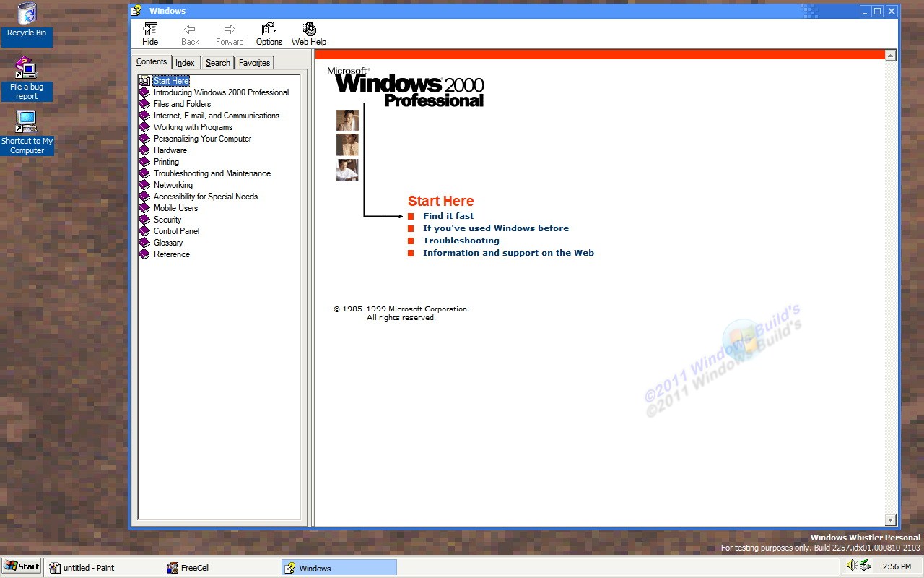
Task: Click the Start Here orange heading
Action: click(x=441, y=201)
